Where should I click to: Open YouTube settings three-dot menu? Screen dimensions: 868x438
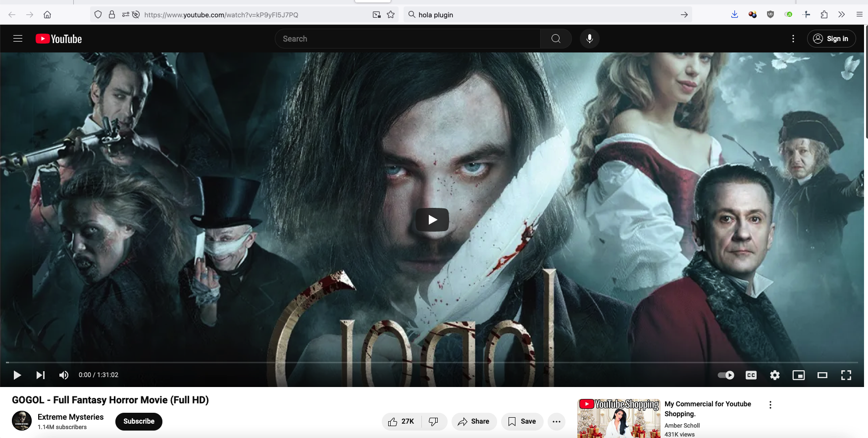point(793,39)
